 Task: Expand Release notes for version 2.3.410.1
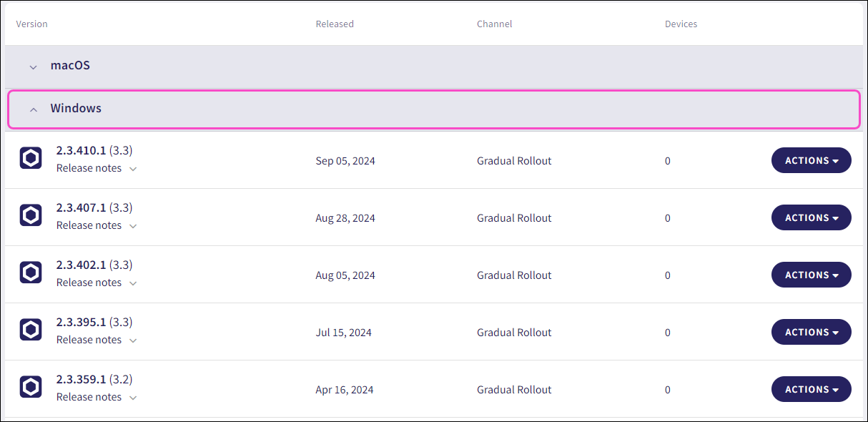(x=133, y=169)
